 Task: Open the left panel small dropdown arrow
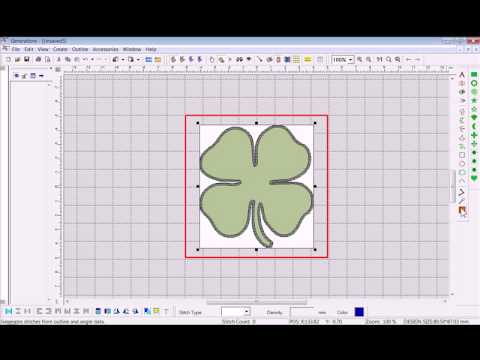(41, 76)
